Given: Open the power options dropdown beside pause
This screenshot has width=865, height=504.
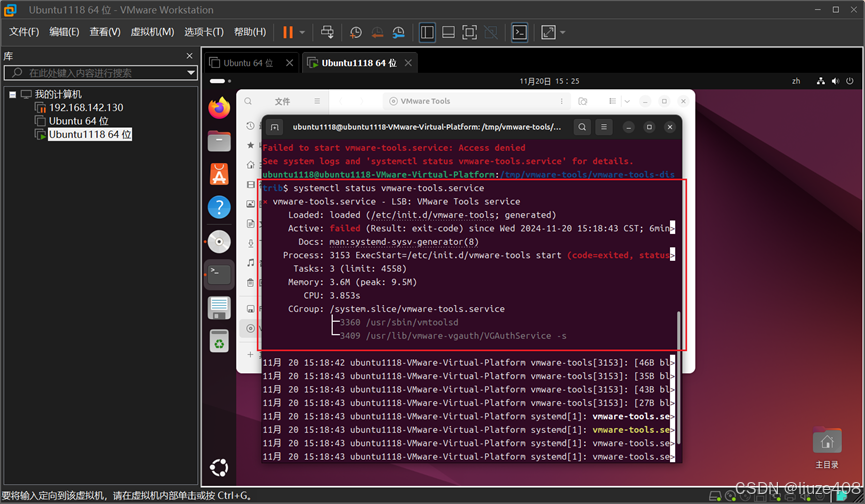Looking at the screenshot, I should point(302,33).
